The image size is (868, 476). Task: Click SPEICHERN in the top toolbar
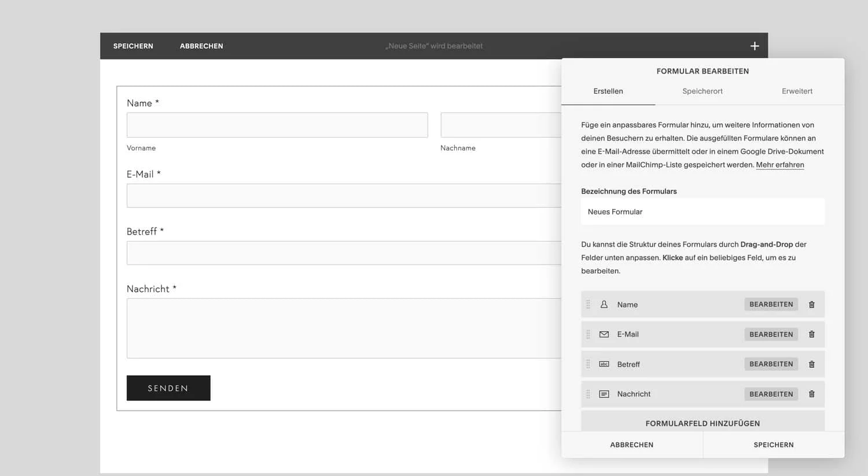133,46
